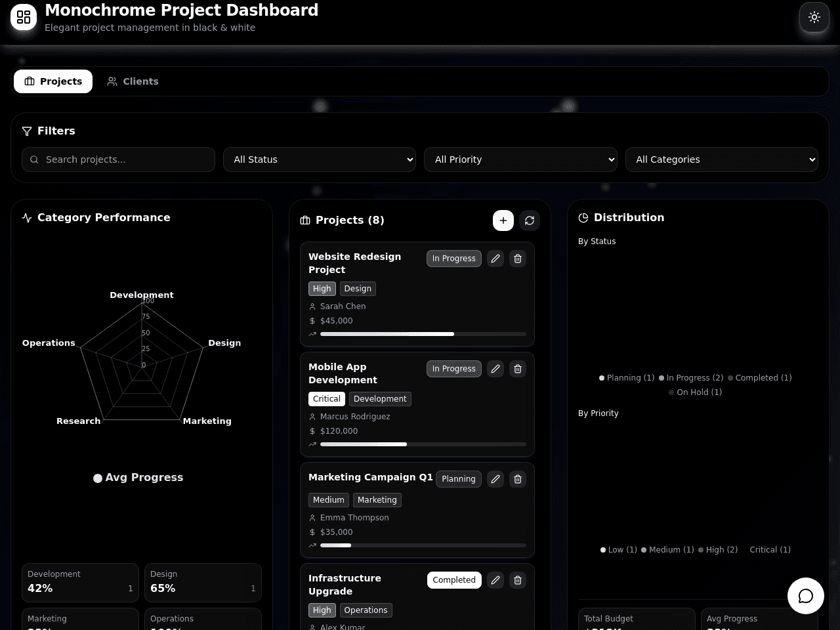Click the Sarah Chen assignee name
Screen dimensions: 840x630
343,306
